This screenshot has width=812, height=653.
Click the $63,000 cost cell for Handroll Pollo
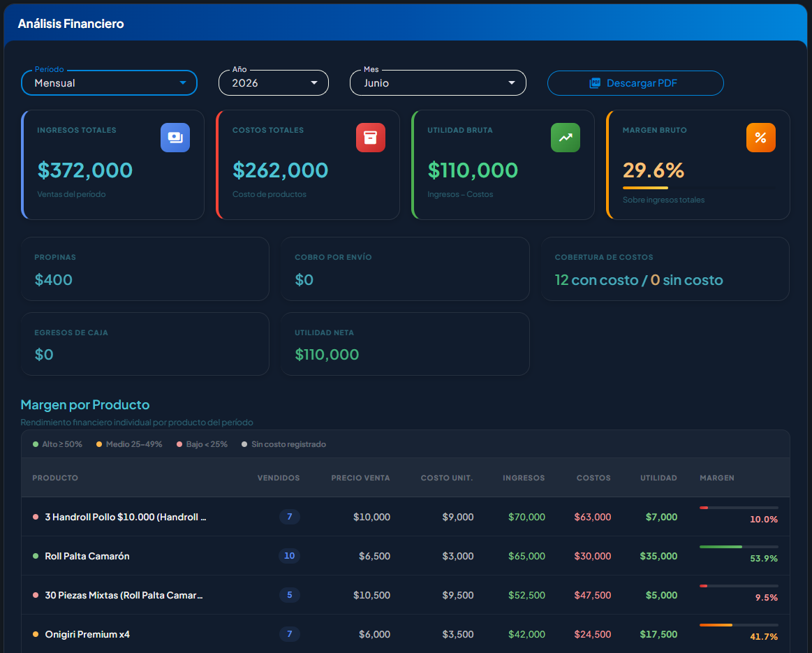pos(593,517)
